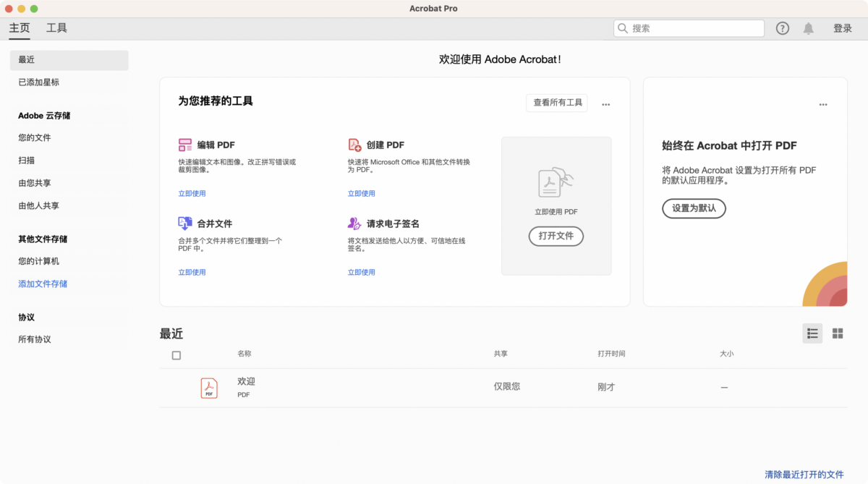The height and width of the screenshot is (484, 868).
Task: Sort by the 大小 column header
Action: coord(726,354)
